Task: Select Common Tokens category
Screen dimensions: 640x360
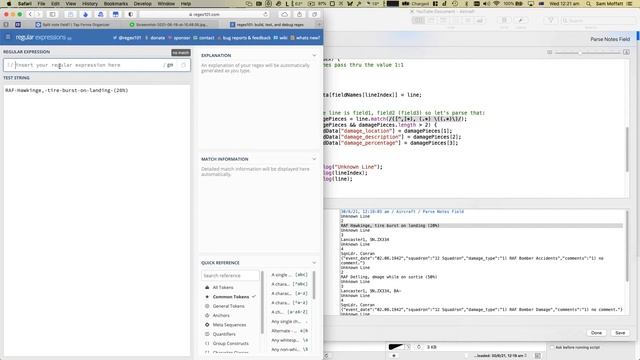Action: pyautogui.click(x=230, y=297)
